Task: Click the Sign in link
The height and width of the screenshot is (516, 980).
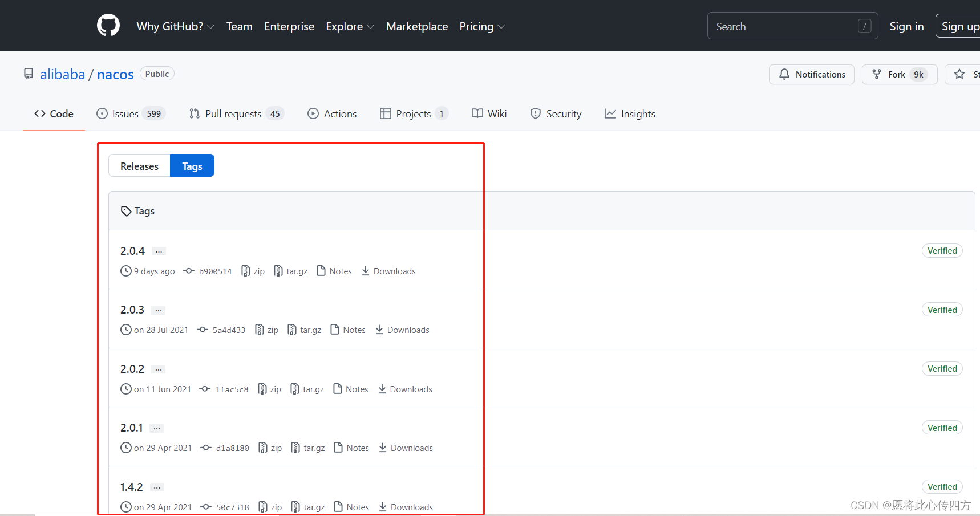Action: pos(906,26)
